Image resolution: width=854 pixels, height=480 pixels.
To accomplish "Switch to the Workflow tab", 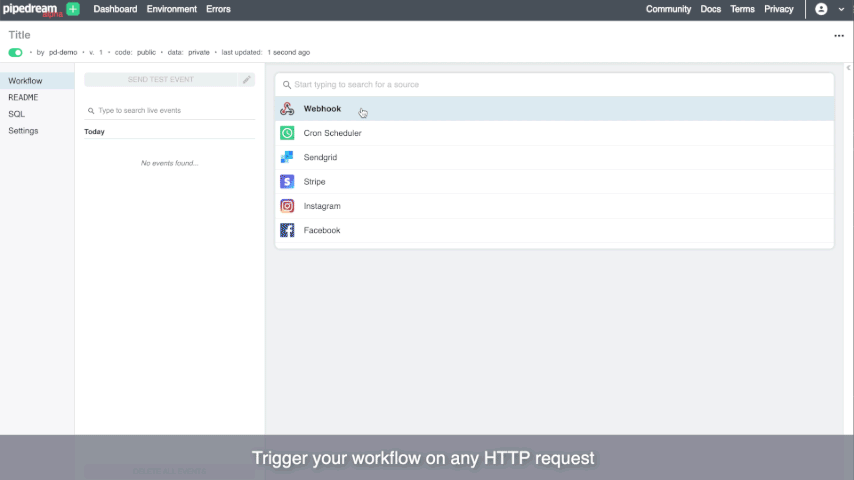I will click(x=37, y=81).
